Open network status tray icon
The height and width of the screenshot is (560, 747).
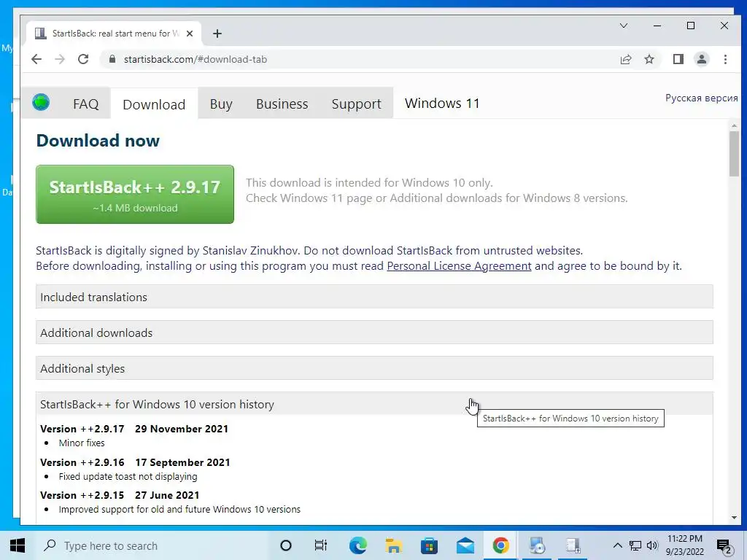635,545
